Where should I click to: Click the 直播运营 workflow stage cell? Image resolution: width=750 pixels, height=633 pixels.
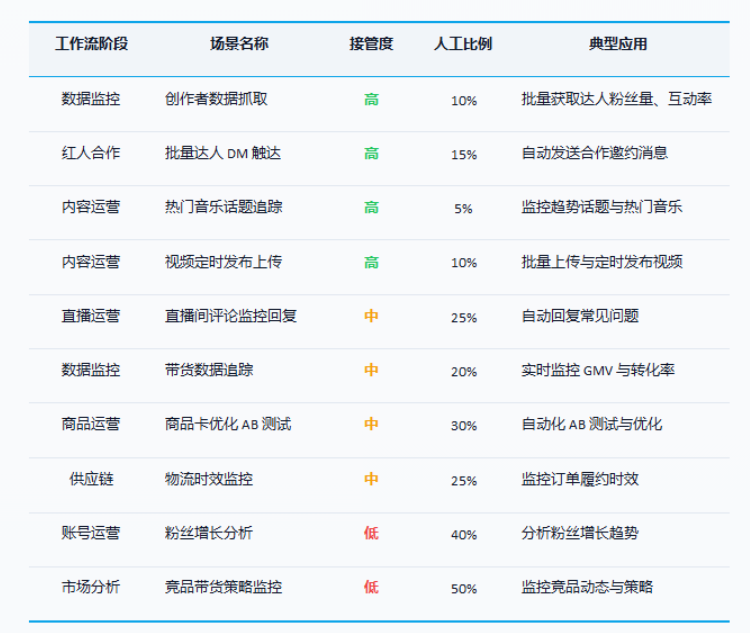[x=91, y=316]
